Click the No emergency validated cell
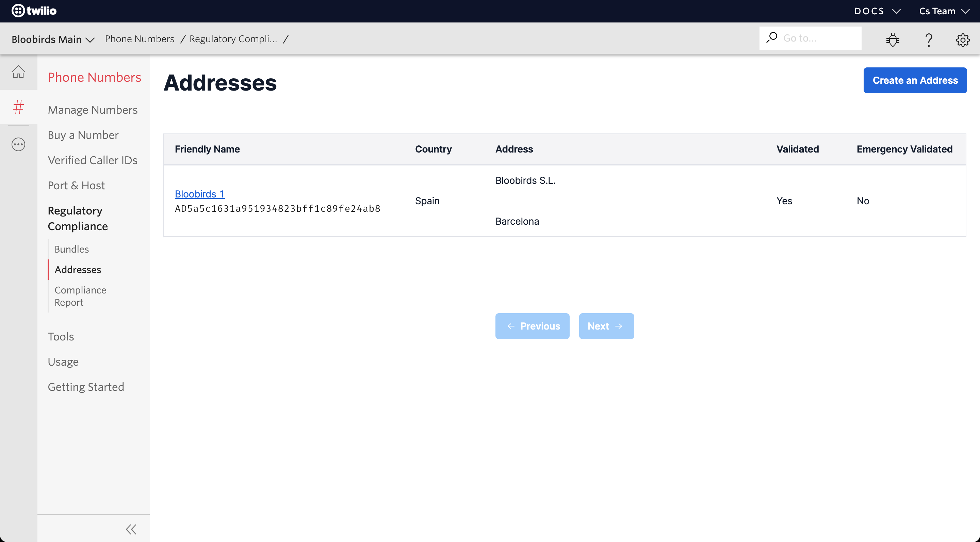This screenshot has width=980, height=542. point(863,201)
